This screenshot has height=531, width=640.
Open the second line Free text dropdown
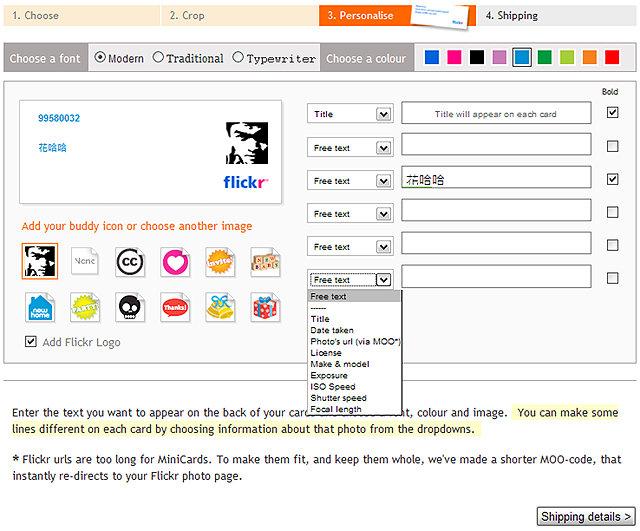click(350, 147)
